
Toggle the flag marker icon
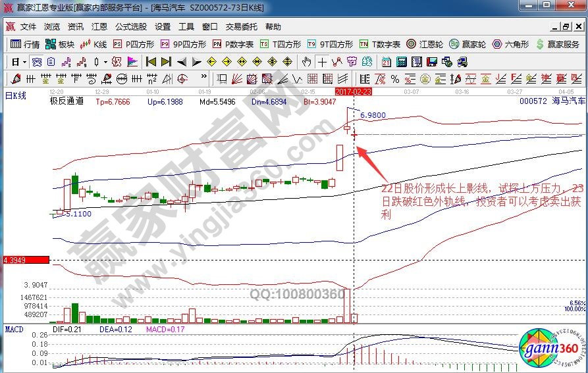pos(132,62)
